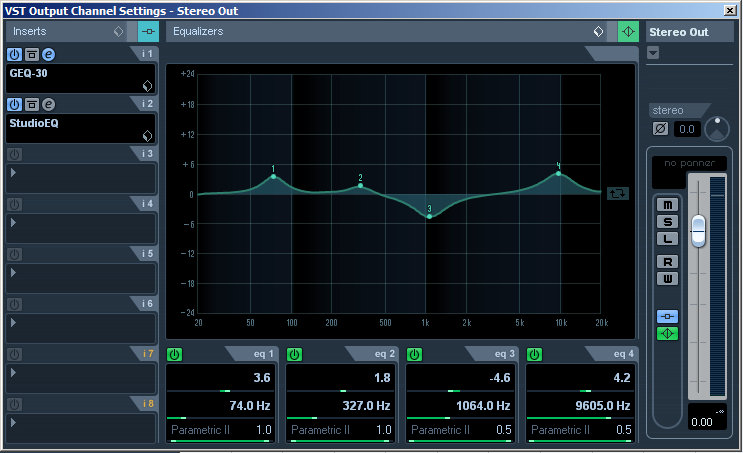Disable the eq 2 band power button
Image resolution: width=743 pixels, height=453 pixels.
tap(294, 354)
